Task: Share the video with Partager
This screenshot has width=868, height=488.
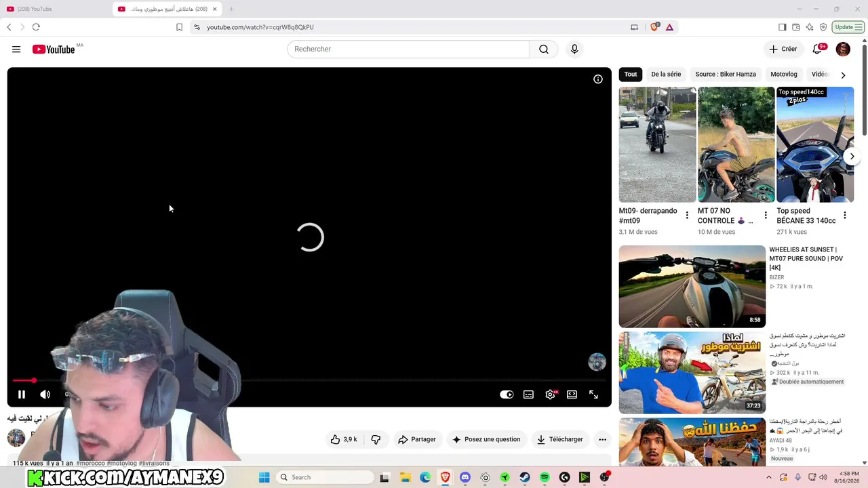Action: click(416, 439)
